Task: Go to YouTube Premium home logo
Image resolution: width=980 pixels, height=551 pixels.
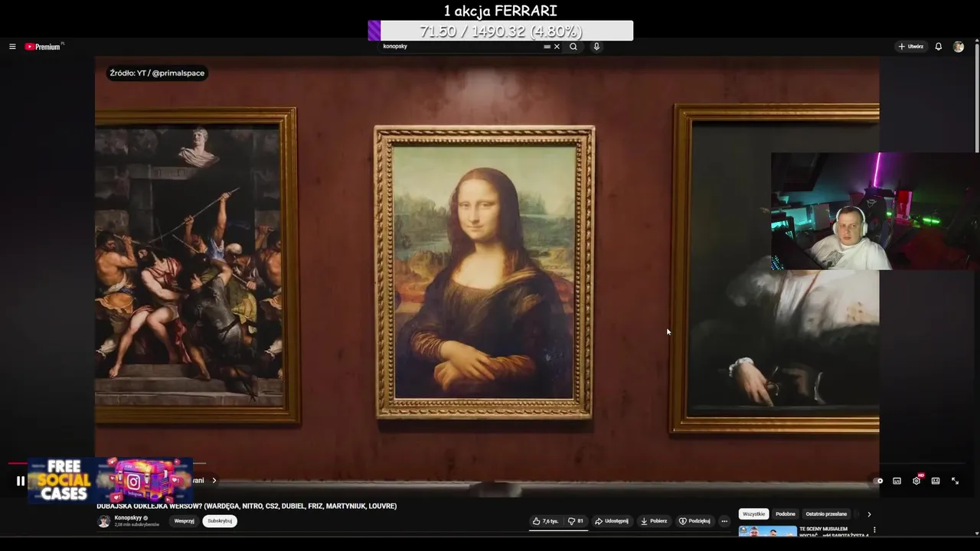Action: [43, 47]
